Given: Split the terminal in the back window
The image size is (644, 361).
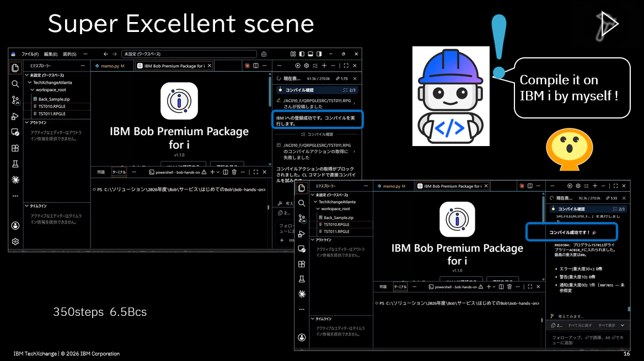Looking at the screenshot, I should [x=226, y=172].
